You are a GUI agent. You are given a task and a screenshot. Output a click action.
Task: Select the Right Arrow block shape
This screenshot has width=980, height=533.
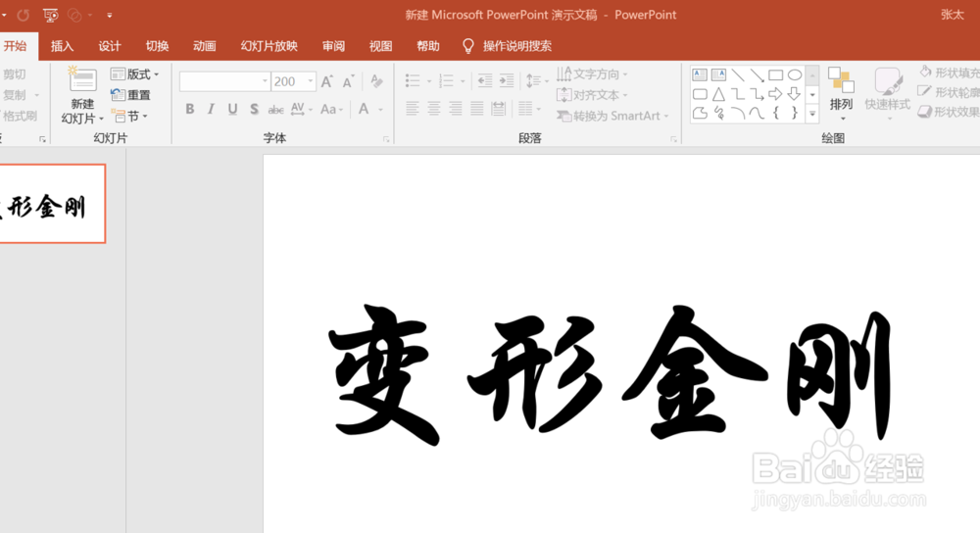click(x=775, y=94)
